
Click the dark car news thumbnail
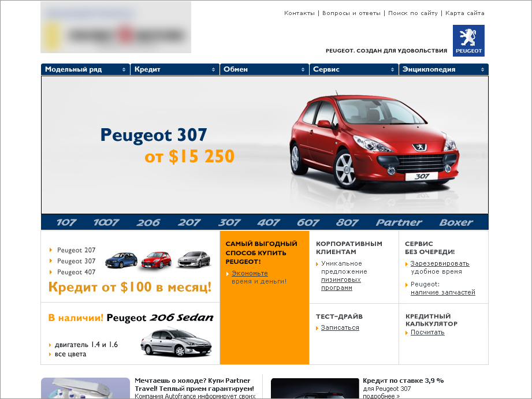point(315,389)
